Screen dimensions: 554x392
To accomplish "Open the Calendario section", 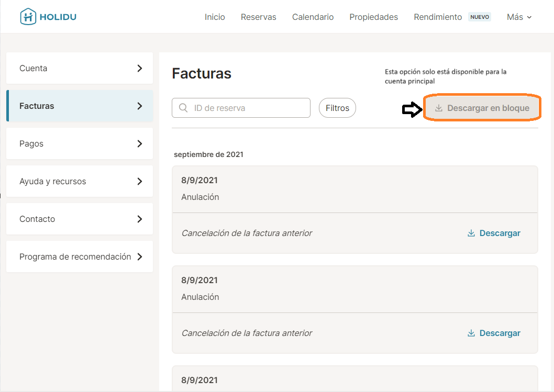I will coord(313,17).
